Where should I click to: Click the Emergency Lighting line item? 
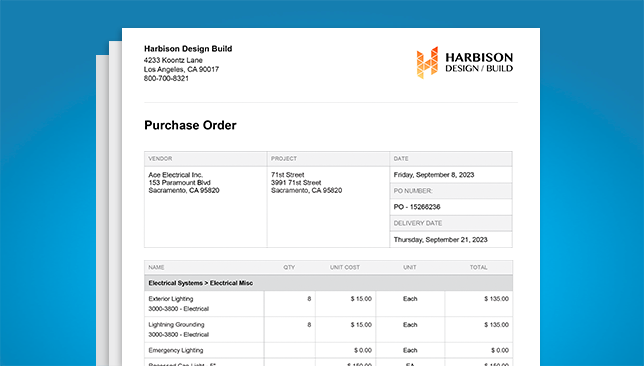coord(176,350)
